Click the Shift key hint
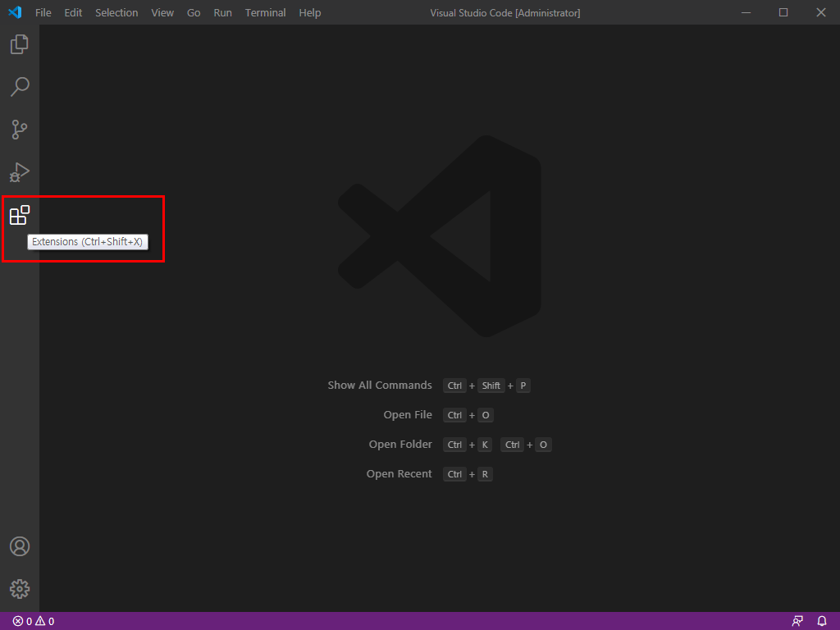Image resolution: width=840 pixels, height=630 pixels. coord(491,386)
